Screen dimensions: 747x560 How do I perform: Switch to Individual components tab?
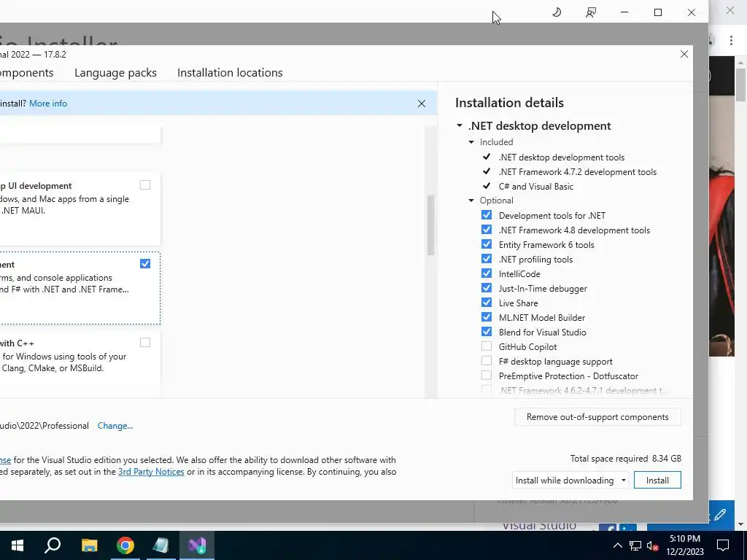click(27, 72)
